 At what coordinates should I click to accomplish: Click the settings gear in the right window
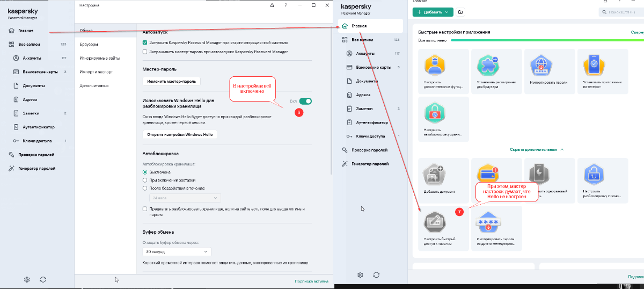[x=360, y=274]
